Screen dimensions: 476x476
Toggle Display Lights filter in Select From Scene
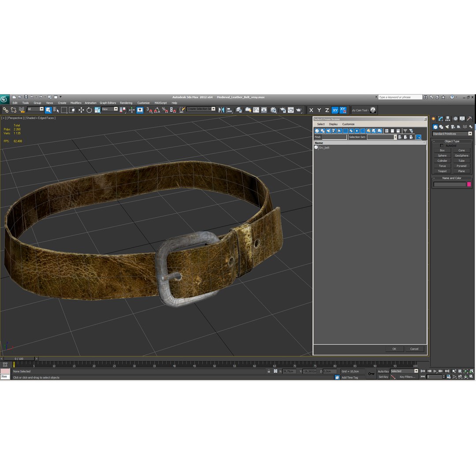click(x=328, y=131)
